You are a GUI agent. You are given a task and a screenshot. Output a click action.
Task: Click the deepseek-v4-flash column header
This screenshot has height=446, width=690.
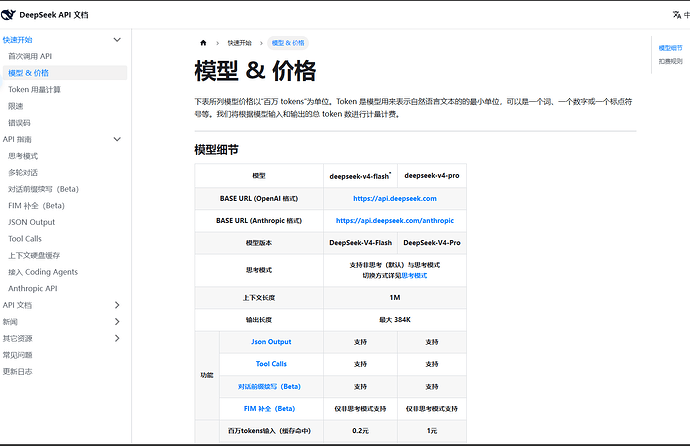pos(360,176)
